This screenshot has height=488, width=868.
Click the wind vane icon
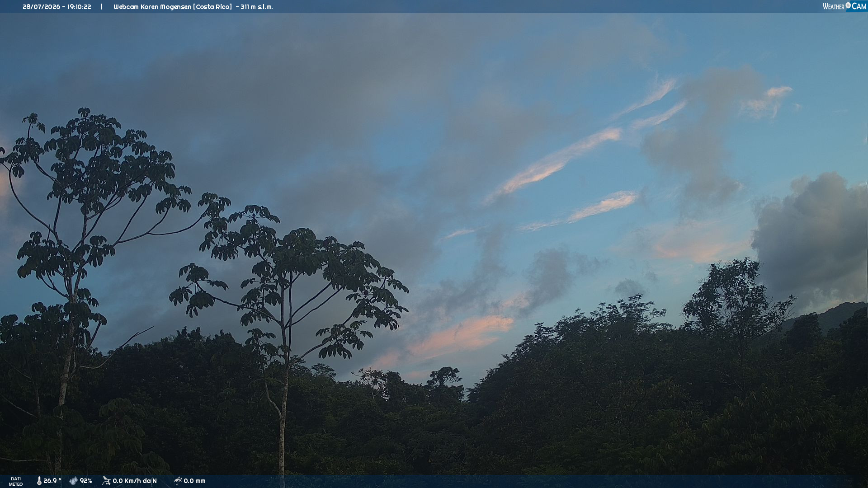(x=106, y=481)
